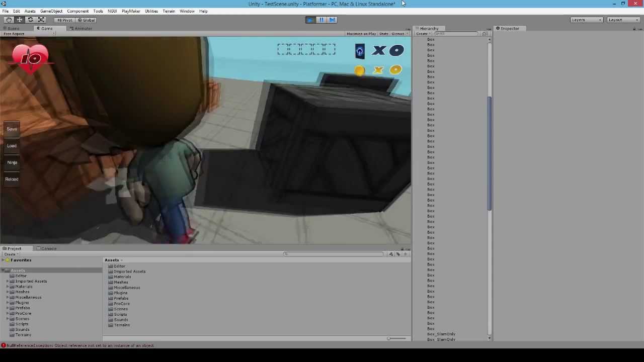Switch to the Console tab
Viewport: 644px width, 362px height.
pyautogui.click(x=46, y=248)
